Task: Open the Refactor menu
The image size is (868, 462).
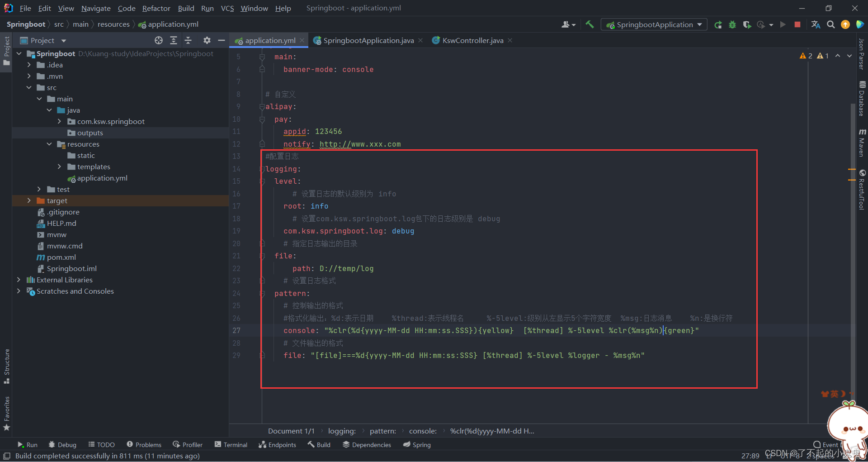Action: tap(156, 8)
